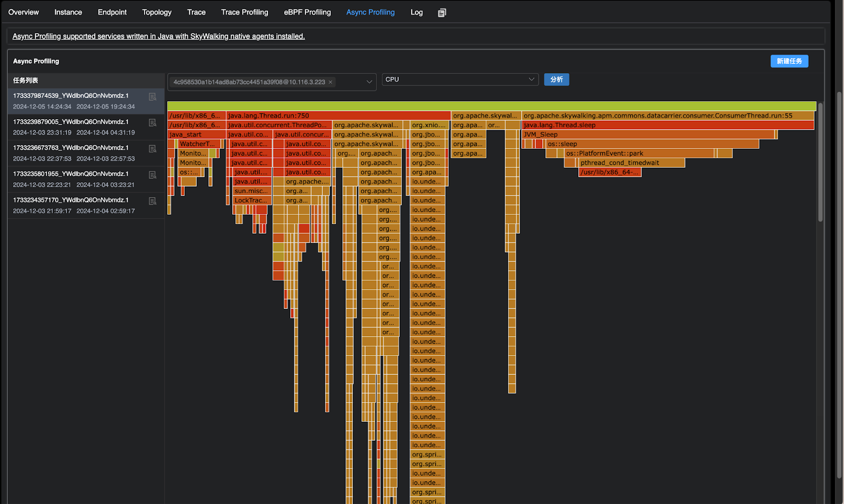This screenshot has width=844, height=504.
Task: Switch to the eBPF Profiling tab
Action: 307,12
